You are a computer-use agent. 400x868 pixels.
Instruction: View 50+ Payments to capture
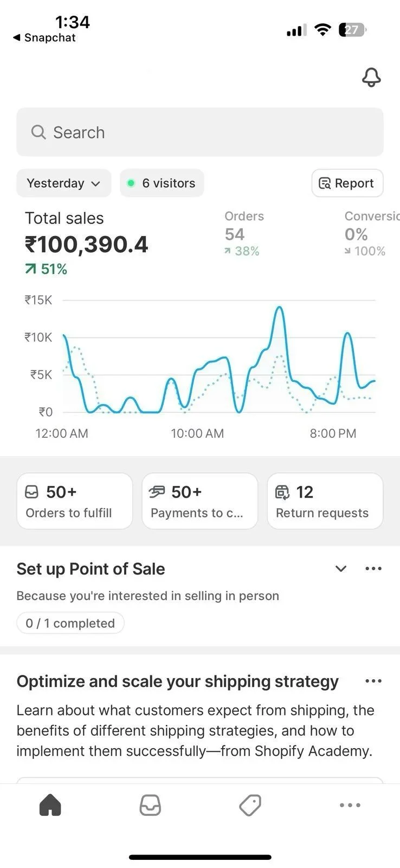coord(199,501)
